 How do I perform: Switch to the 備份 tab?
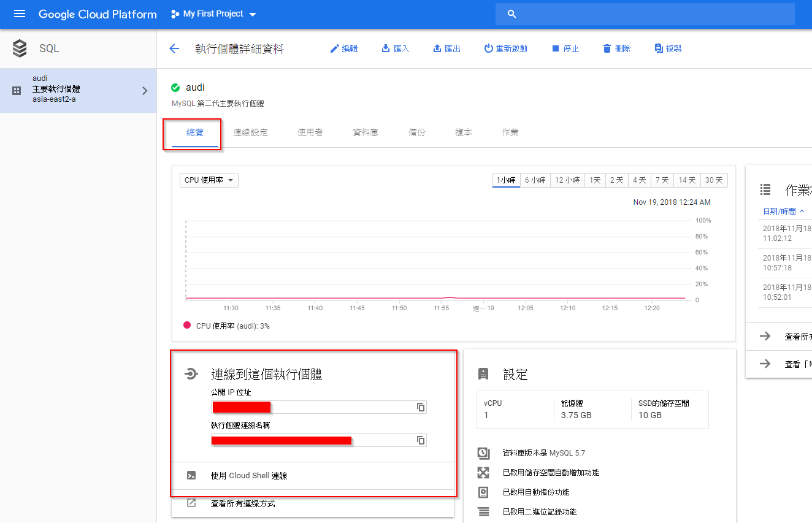417,132
